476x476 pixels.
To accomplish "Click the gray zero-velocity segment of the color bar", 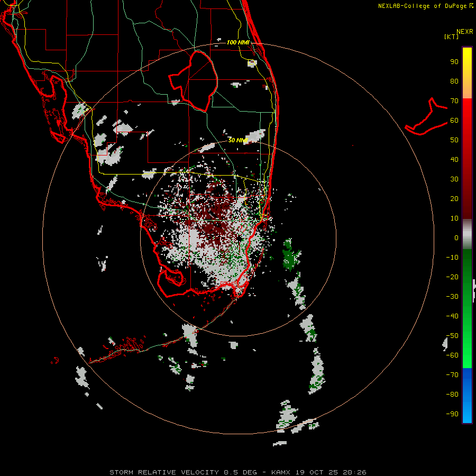I will [467, 234].
